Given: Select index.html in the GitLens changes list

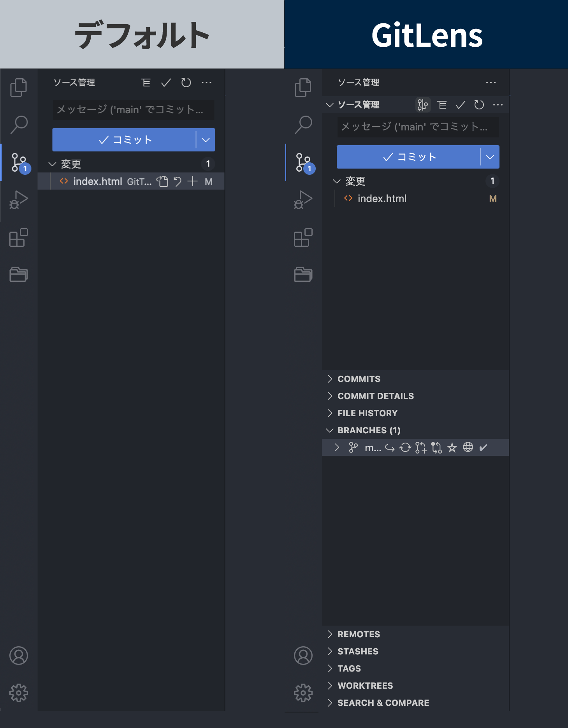Looking at the screenshot, I should click(382, 199).
